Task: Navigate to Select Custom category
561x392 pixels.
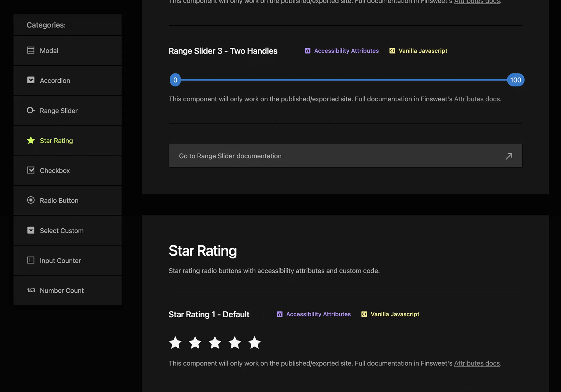Action: coord(62,231)
